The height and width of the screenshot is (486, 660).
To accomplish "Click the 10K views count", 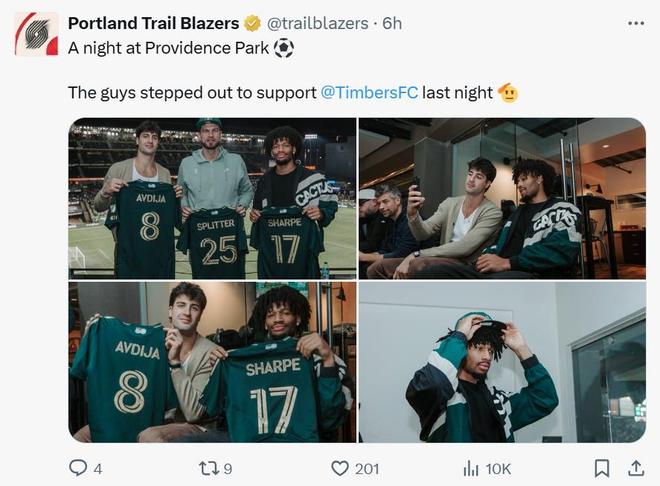I will click(x=498, y=468).
